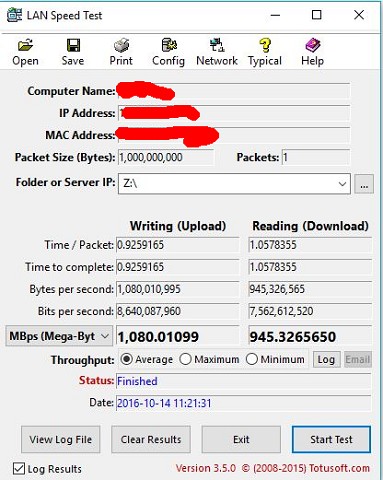This screenshot has height=480, width=383.
Task: Click the IP Address field
Action: click(x=234, y=113)
